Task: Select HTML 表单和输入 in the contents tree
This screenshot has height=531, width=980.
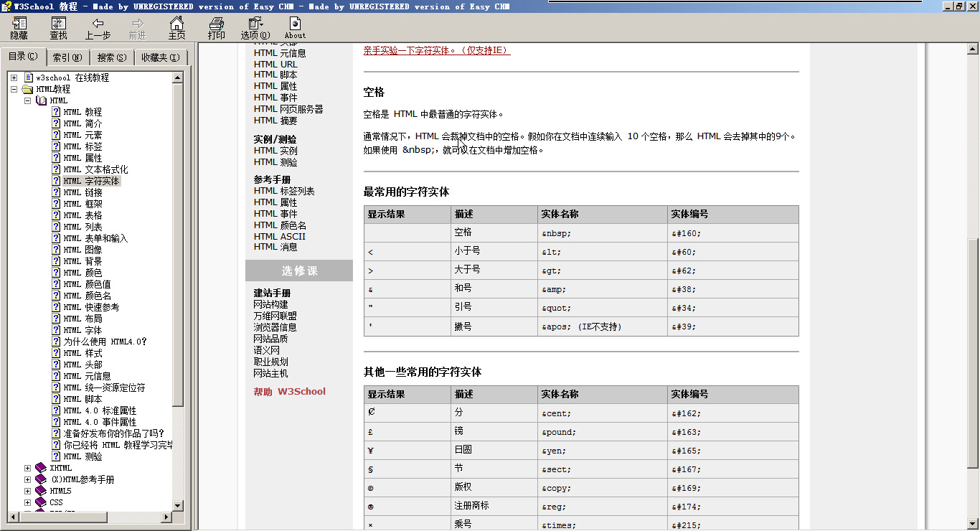Action: pos(95,238)
